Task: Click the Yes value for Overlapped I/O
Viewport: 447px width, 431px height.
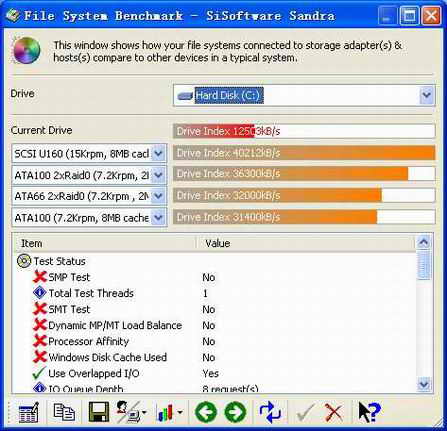Action: click(210, 374)
